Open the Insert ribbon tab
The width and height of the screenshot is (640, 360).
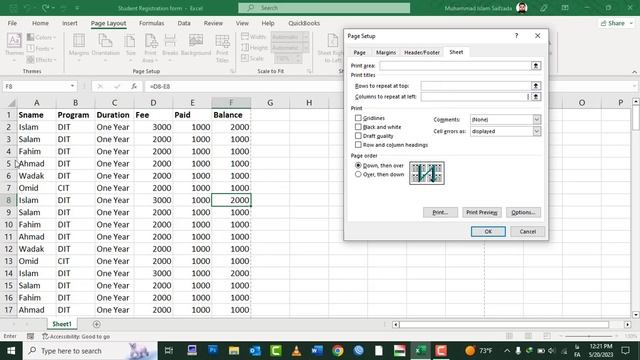pyautogui.click(x=70, y=23)
